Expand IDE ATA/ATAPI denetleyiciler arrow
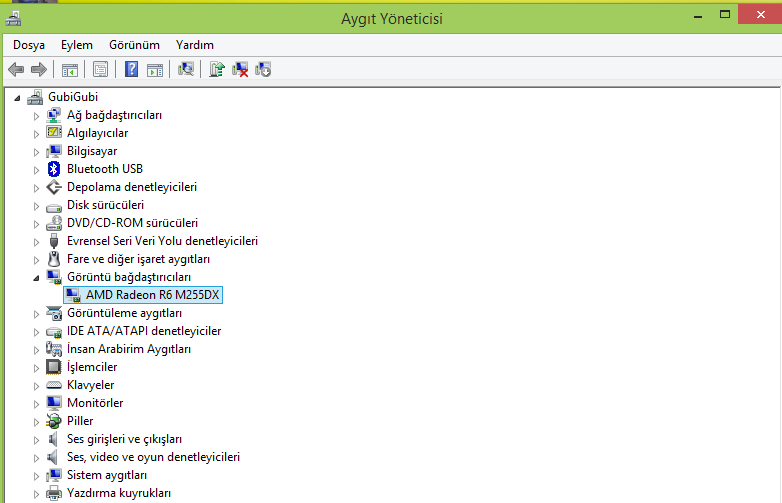 [x=36, y=332]
